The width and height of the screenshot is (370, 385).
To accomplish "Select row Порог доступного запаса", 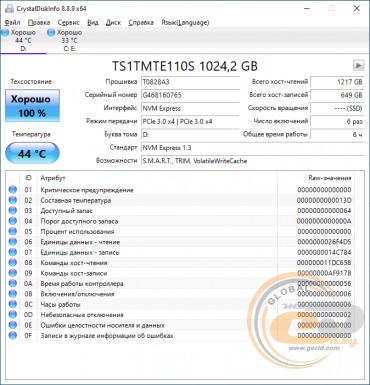I will pos(180,221).
